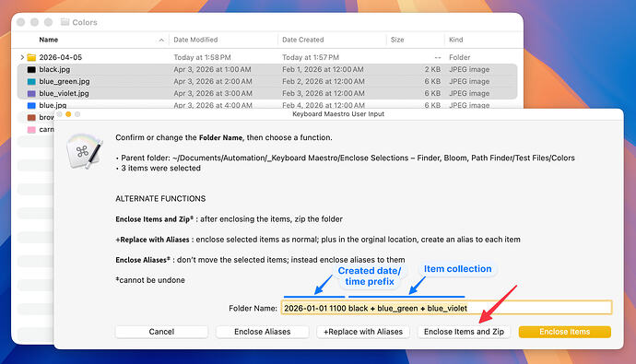Click the Colors folder icon in title bar
The width and height of the screenshot is (636, 364).
pyautogui.click(x=65, y=22)
